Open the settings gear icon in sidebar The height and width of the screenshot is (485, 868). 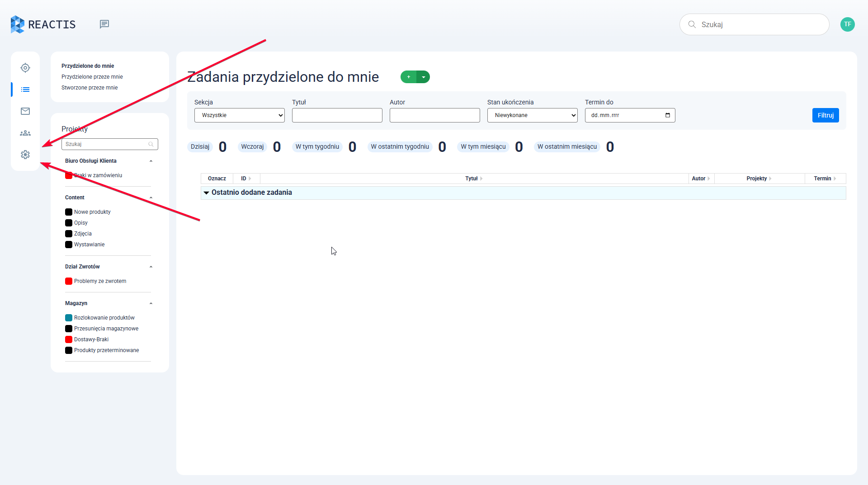(25, 155)
